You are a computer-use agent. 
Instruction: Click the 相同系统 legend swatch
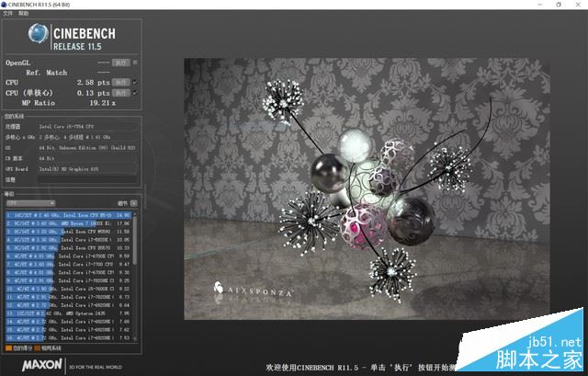click(37, 348)
